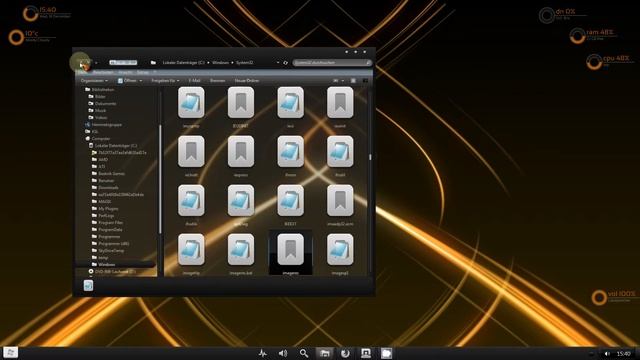Toggle the preview pane button in the toolbar

tap(353, 81)
